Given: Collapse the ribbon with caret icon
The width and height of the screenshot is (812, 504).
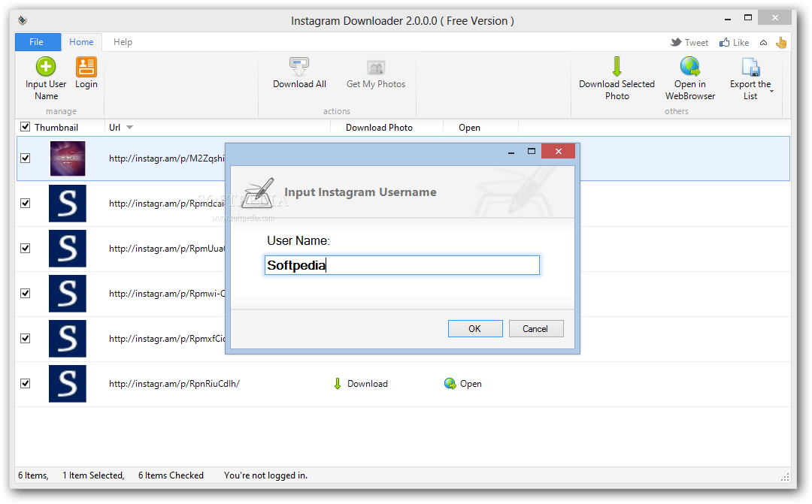Looking at the screenshot, I should (x=763, y=42).
